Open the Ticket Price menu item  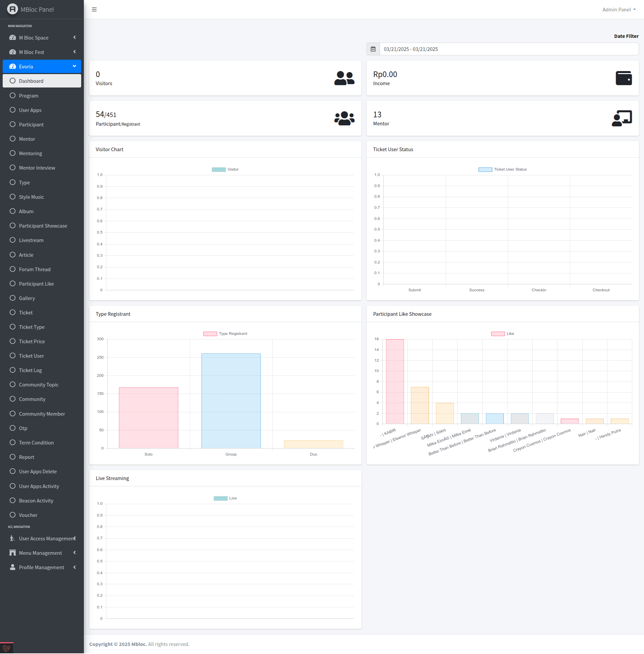[x=32, y=341]
